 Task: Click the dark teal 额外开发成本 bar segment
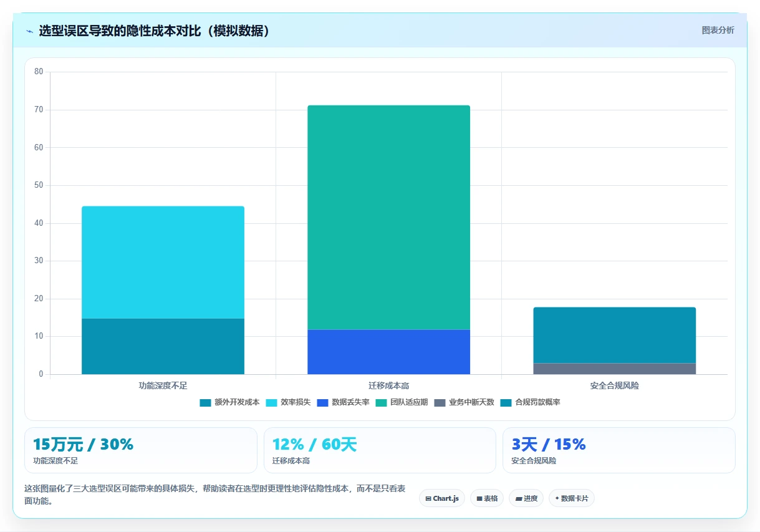click(163, 347)
